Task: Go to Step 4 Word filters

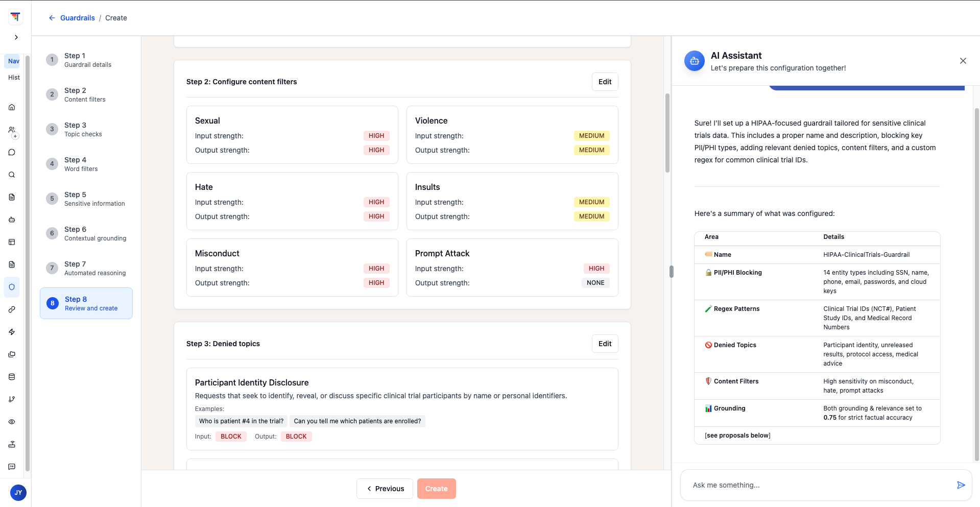Action: click(86, 164)
